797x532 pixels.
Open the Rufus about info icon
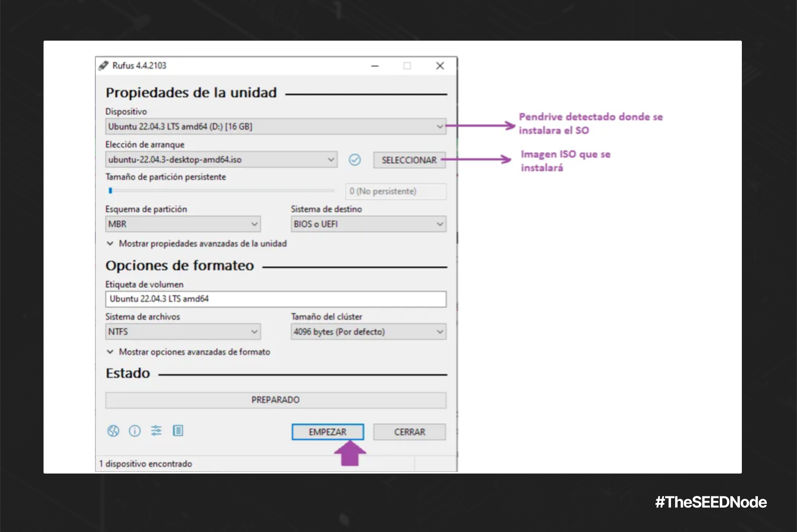(134, 431)
